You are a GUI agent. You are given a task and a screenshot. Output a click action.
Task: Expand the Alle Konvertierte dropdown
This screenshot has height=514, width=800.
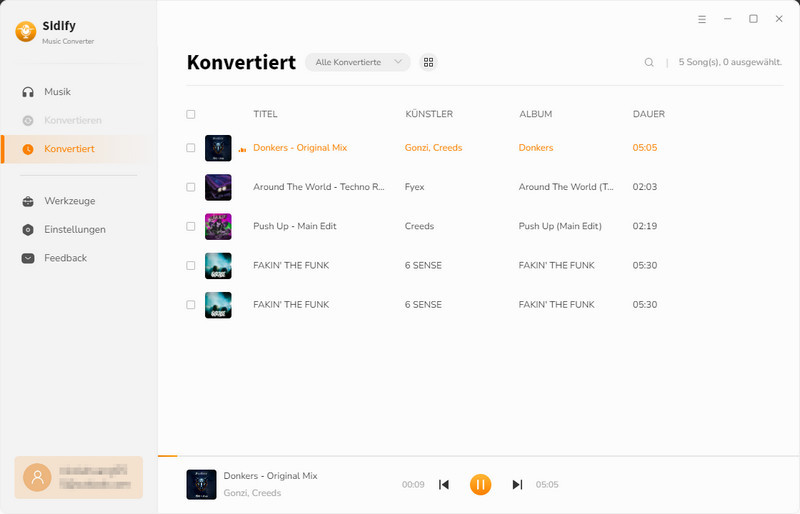coord(358,62)
